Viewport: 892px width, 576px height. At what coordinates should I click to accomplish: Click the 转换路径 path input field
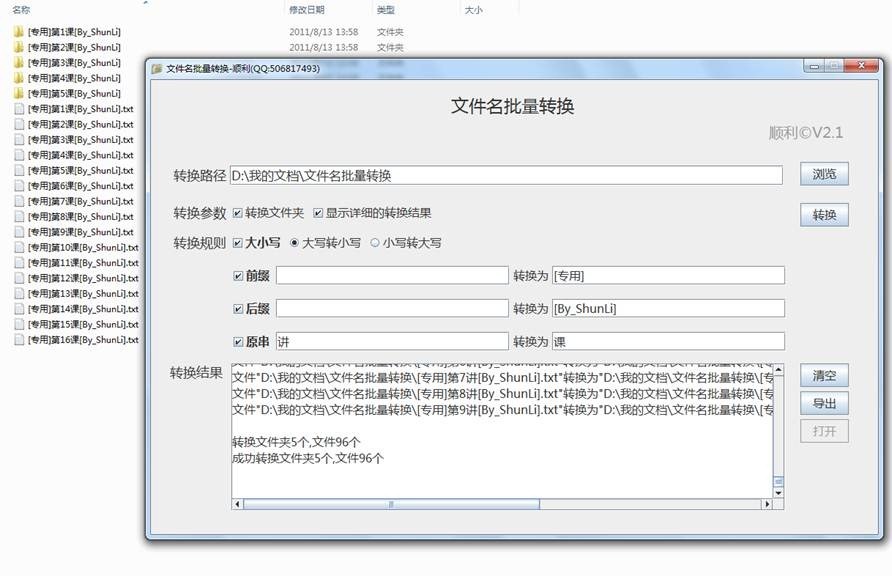click(506, 175)
